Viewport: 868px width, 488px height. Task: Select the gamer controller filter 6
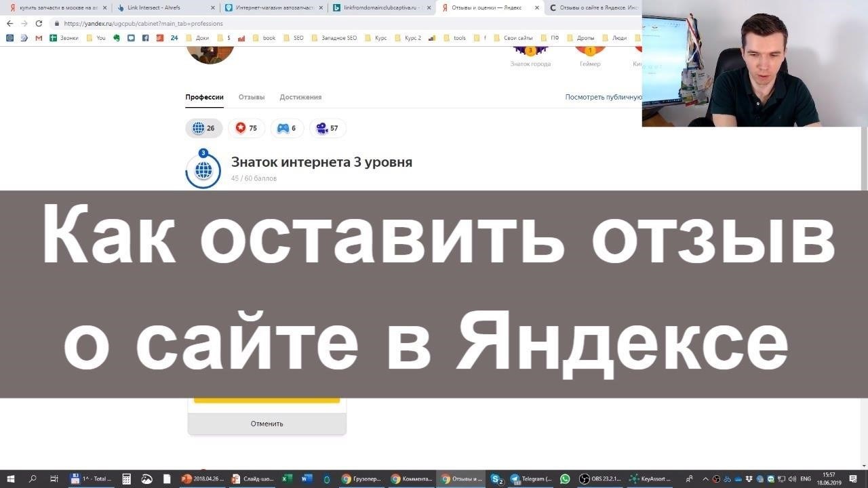[x=287, y=128]
